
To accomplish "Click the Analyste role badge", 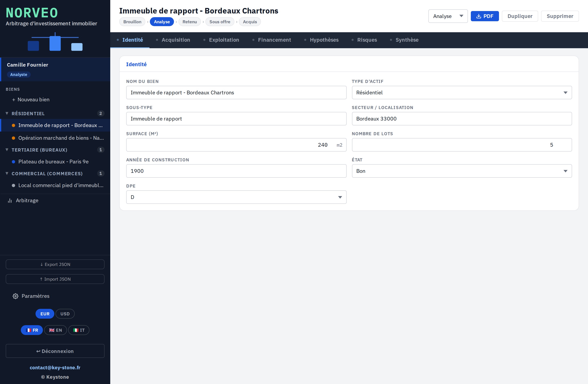I will click(19, 75).
